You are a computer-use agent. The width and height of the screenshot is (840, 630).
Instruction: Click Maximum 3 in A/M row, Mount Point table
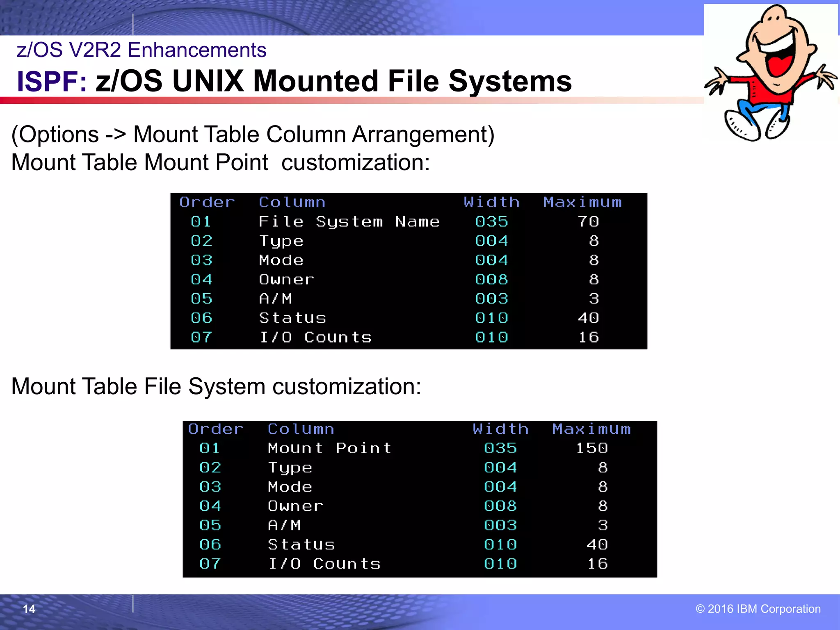click(x=603, y=525)
